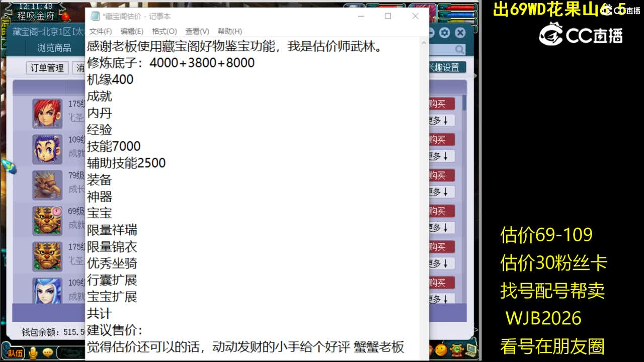Click the smiley face icon in game bar

pyautogui.click(x=441, y=349)
